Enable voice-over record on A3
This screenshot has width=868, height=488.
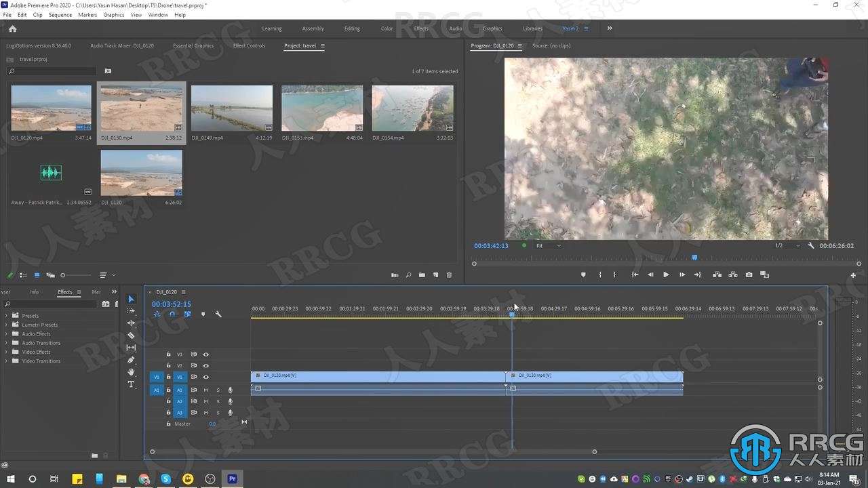[231, 413]
